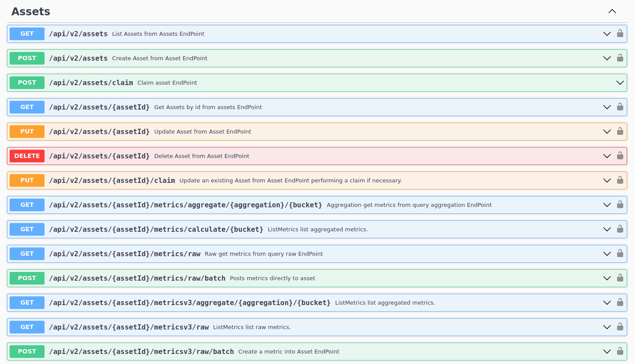Viewport: 635px width, 364px height.
Task: Click text 'Get Assets by id from assets EndPoint'
Action: (208, 107)
